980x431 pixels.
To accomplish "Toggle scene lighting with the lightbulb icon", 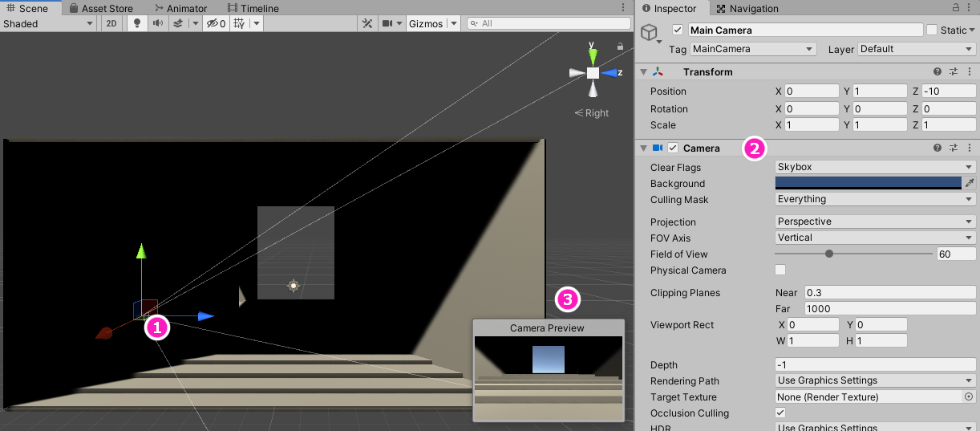I will coord(137,23).
